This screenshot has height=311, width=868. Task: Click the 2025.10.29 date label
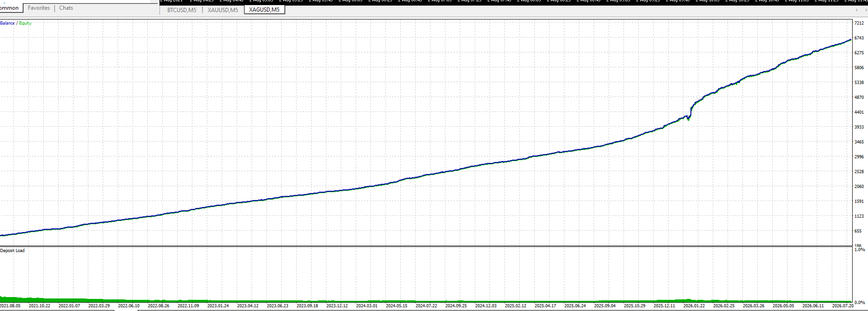coord(635,306)
